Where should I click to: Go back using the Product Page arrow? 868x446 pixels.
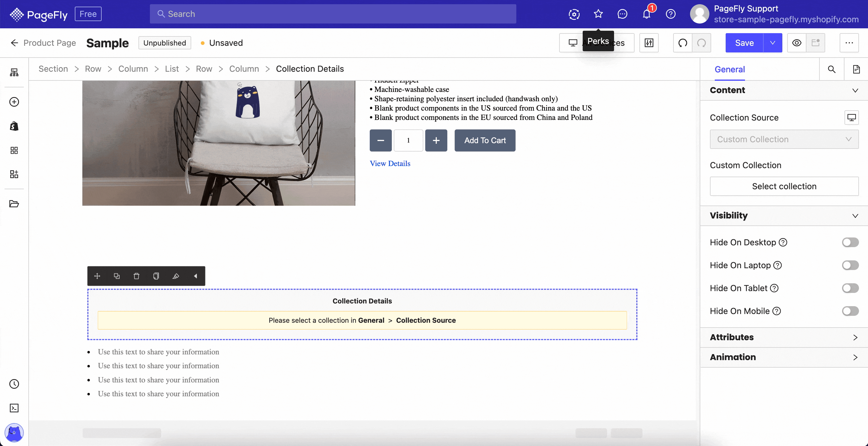[x=14, y=43]
